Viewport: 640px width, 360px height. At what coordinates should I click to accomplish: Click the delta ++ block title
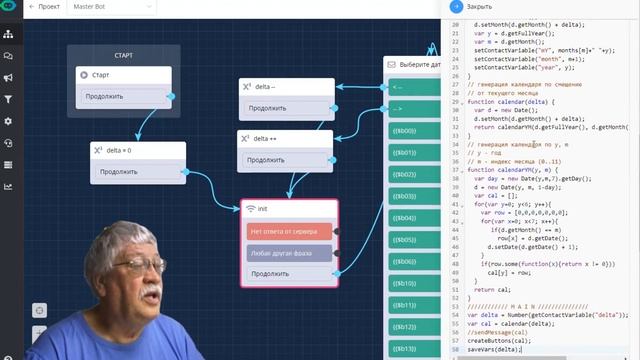(264, 139)
